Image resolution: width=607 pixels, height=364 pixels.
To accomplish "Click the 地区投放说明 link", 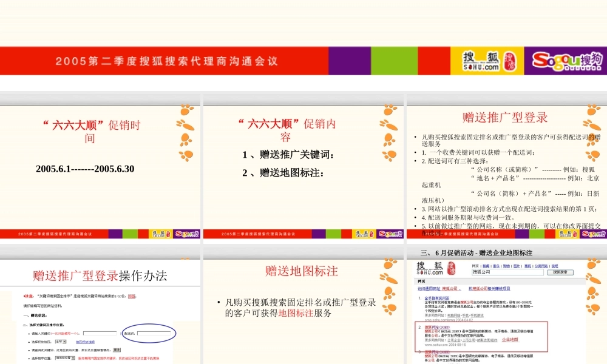I will click(x=85, y=342).
